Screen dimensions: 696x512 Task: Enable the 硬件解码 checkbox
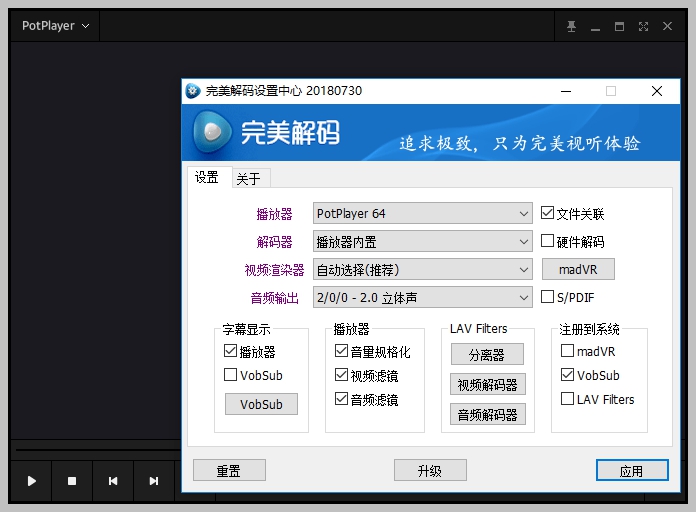coord(547,241)
